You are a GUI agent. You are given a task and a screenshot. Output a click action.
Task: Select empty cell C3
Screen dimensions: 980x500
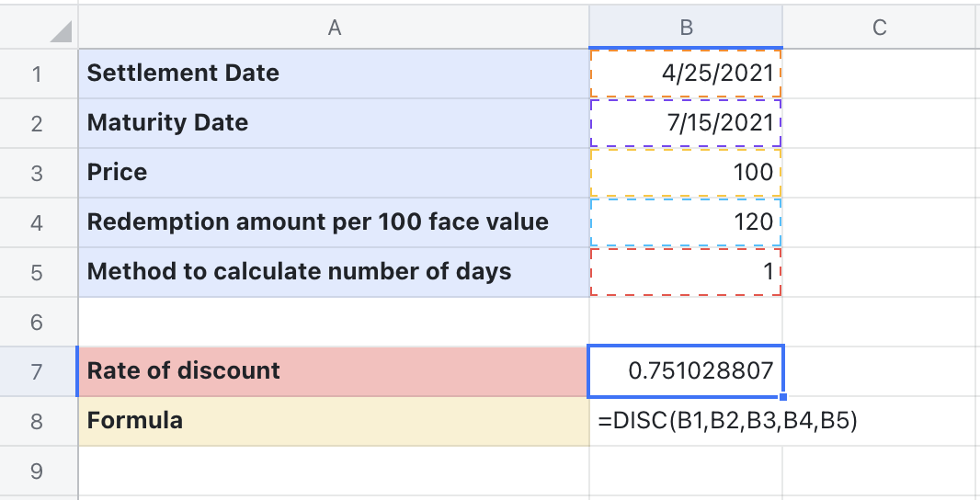tap(882, 173)
